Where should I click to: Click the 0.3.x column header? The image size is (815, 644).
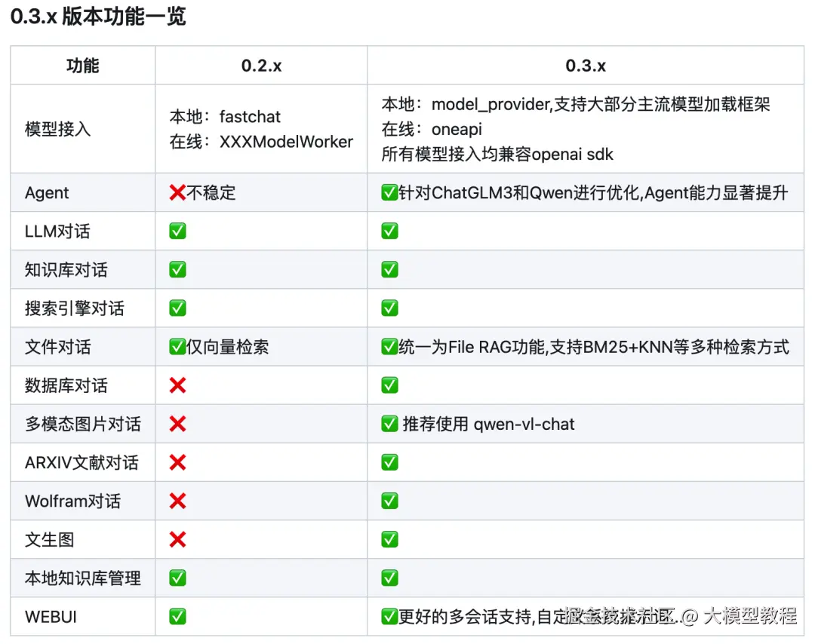(x=586, y=66)
